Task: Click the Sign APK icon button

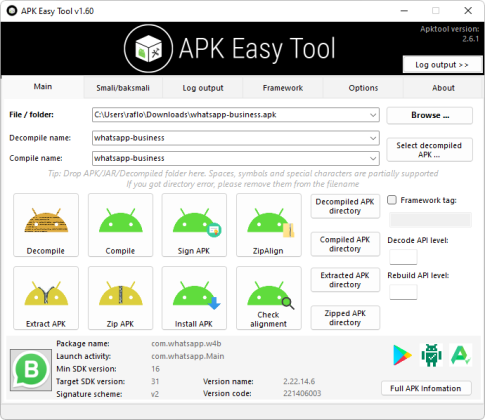Action: [x=194, y=225]
